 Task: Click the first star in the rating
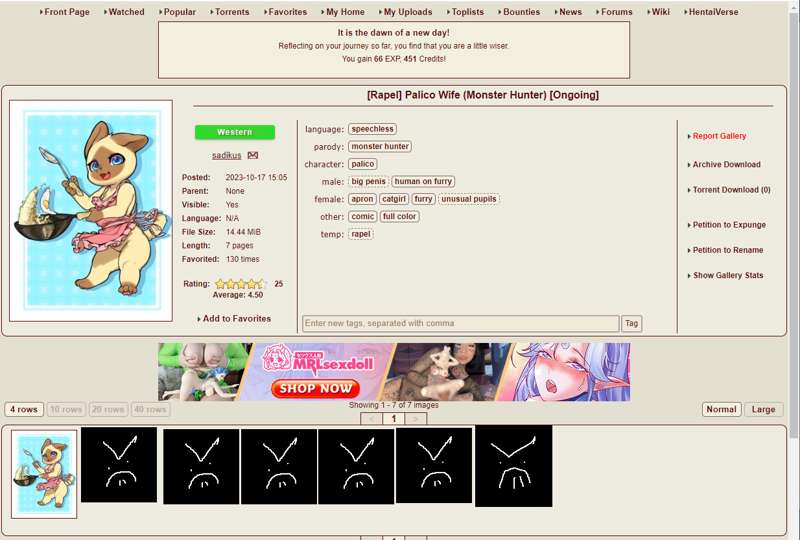click(x=220, y=284)
